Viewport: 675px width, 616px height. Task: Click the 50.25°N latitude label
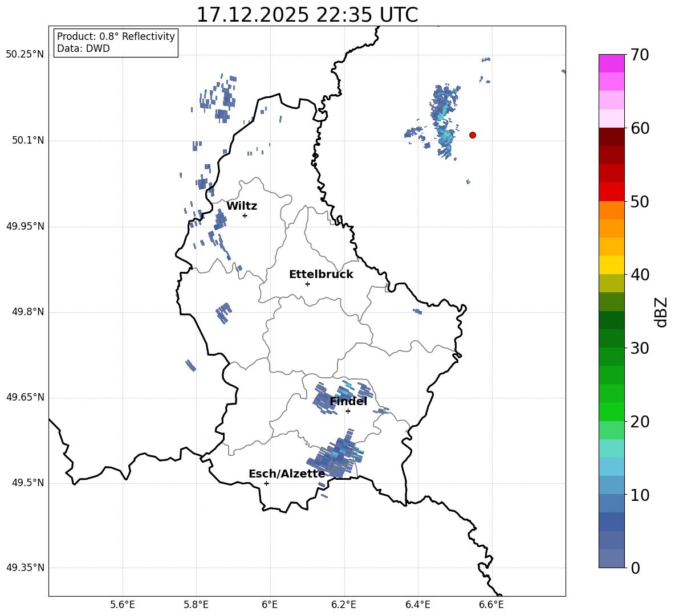(x=25, y=55)
